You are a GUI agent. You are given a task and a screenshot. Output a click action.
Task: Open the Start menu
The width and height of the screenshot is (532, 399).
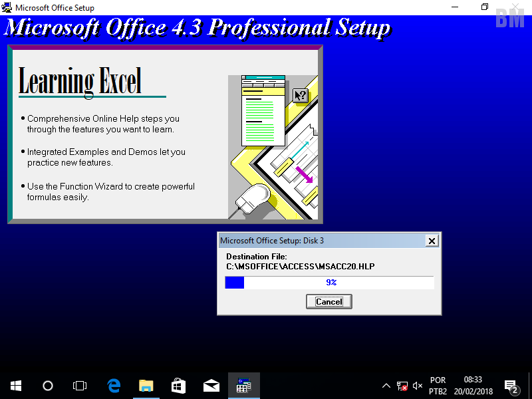16,386
